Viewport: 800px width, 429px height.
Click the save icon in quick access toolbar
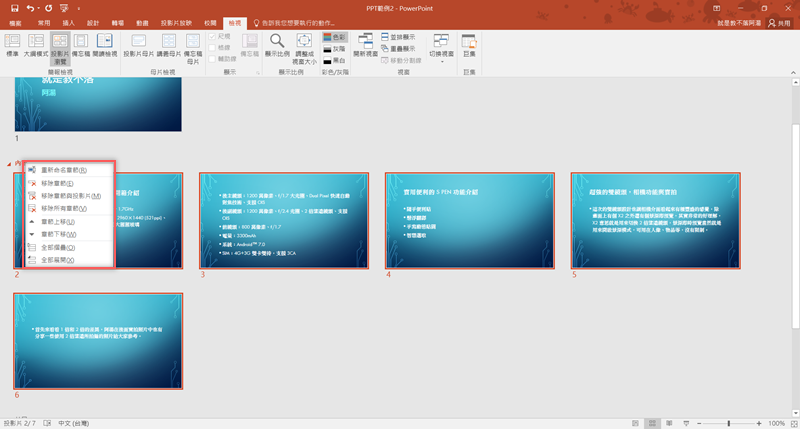click(x=15, y=7)
